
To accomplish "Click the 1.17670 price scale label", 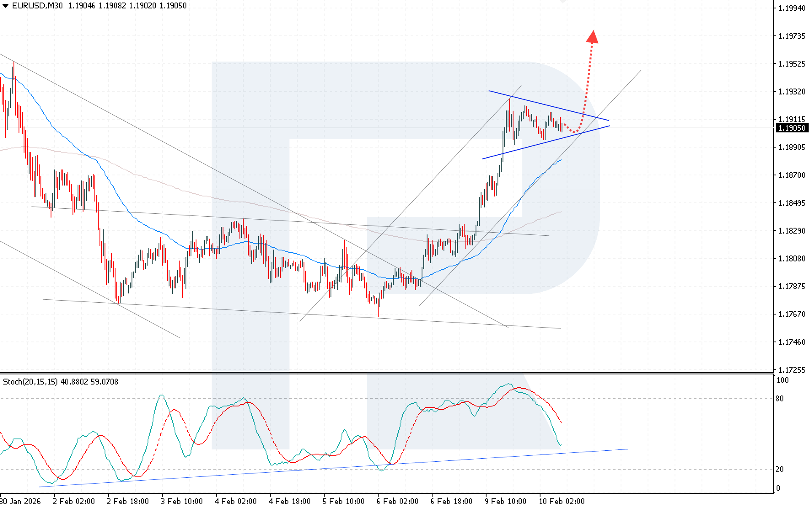I will point(791,315).
